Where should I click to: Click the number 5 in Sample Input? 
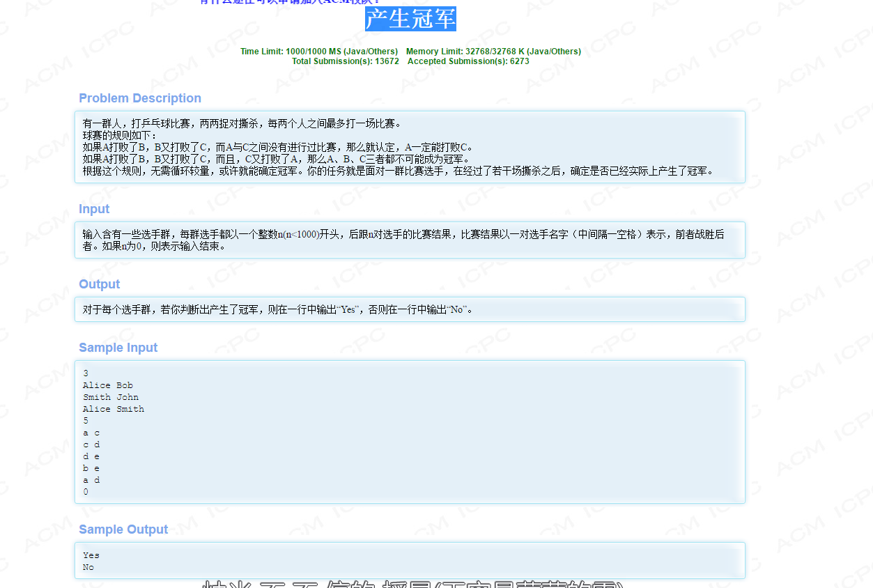86,421
